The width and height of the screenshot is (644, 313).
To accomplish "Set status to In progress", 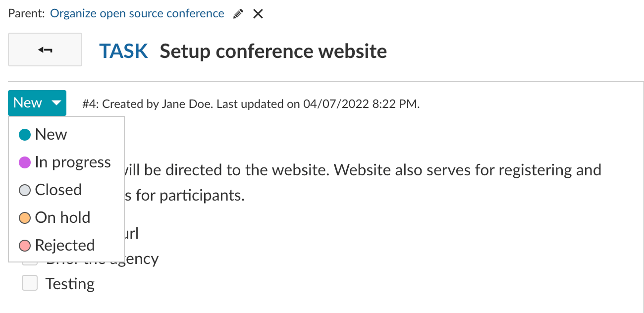I will pyautogui.click(x=72, y=162).
